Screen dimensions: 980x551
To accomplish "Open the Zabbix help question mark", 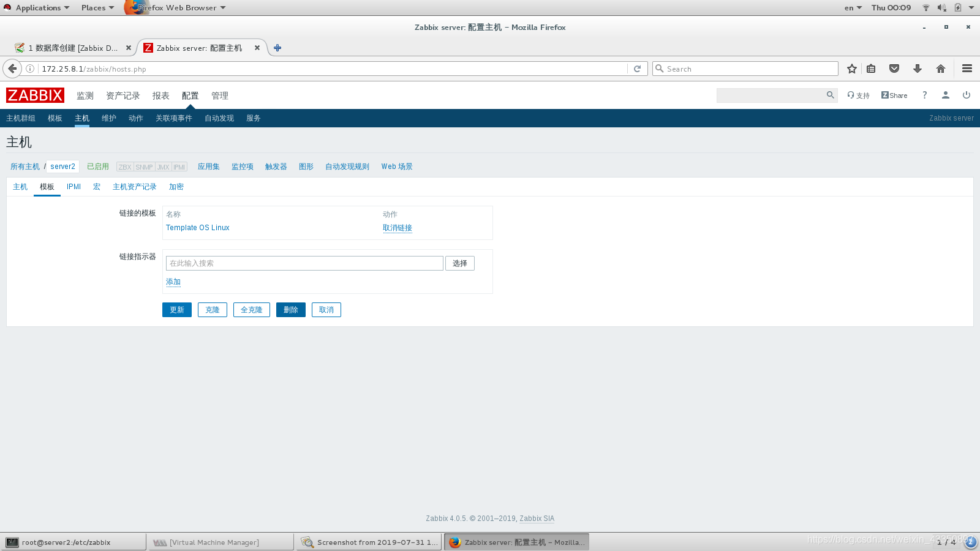I will coord(924,95).
